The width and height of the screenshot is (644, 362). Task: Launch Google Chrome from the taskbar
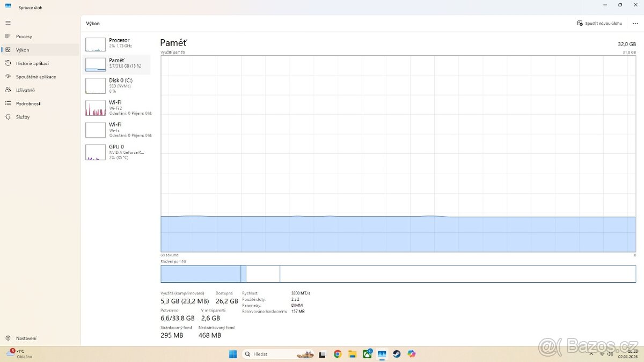pyautogui.click(x=338, y=354)
